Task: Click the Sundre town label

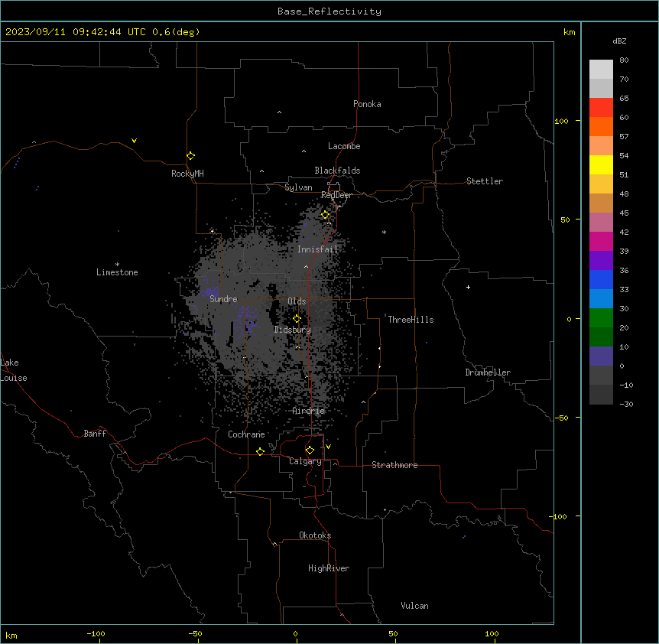Action: tap(223, 299)
